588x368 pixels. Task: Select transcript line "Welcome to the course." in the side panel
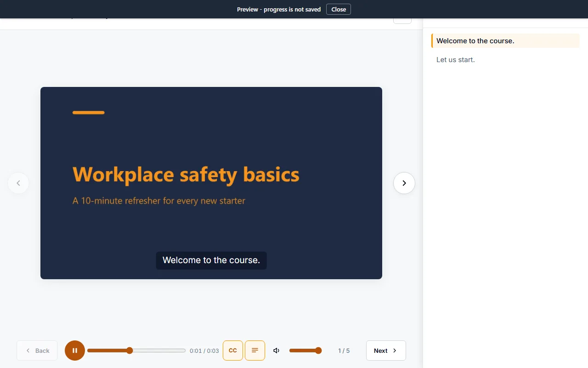(505, 41)
